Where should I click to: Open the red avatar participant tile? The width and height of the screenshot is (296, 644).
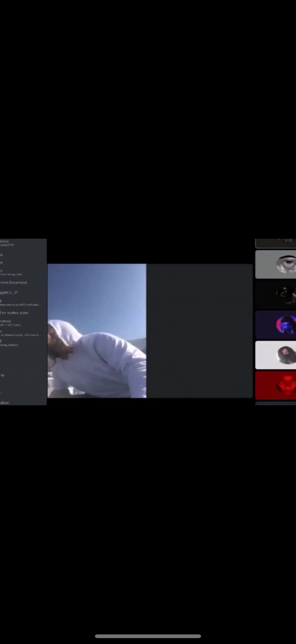(x=276, y=385)
